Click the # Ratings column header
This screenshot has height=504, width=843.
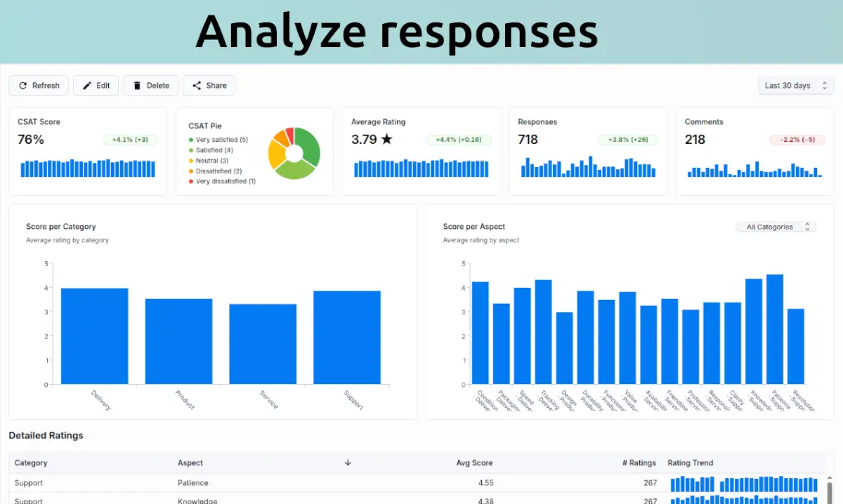639,463
